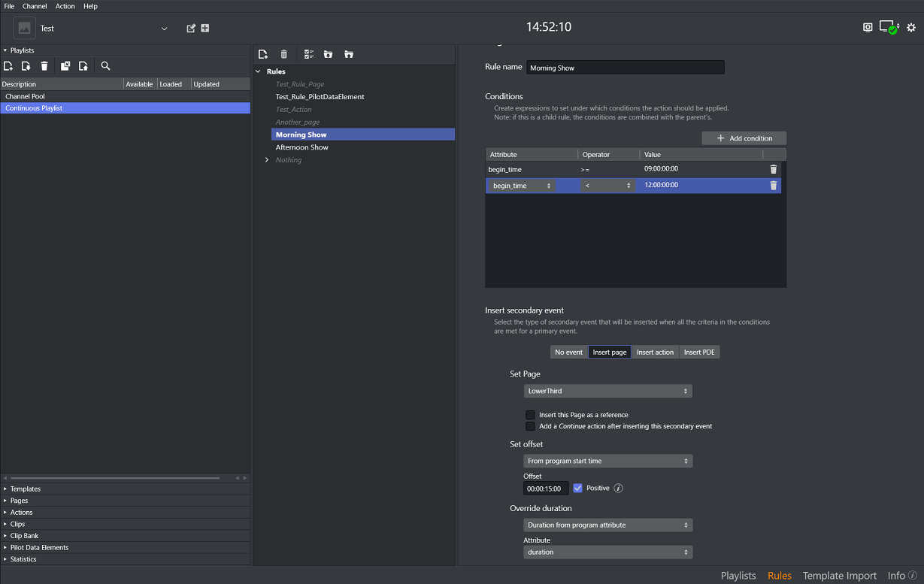Click the edit channel pencil icon

pyautogui.click(x=191, y=28)
